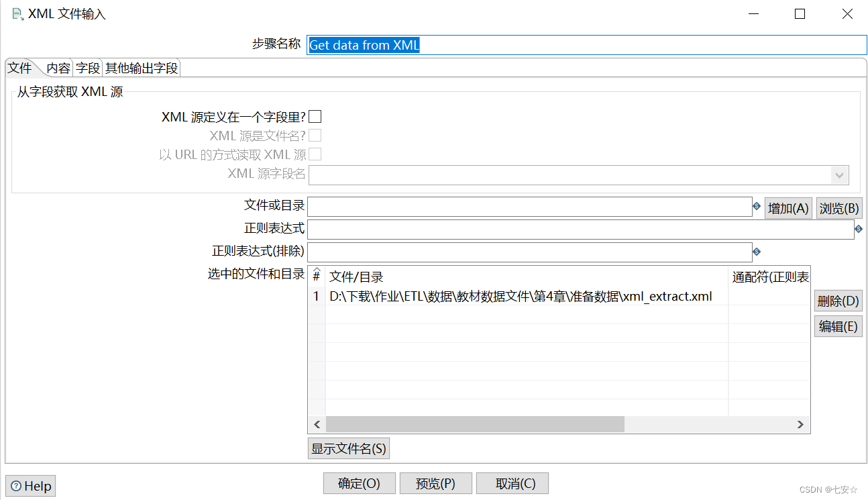Click the variable icon beside 文件或目录 field
868x500 pixels.
pos(757,207)
